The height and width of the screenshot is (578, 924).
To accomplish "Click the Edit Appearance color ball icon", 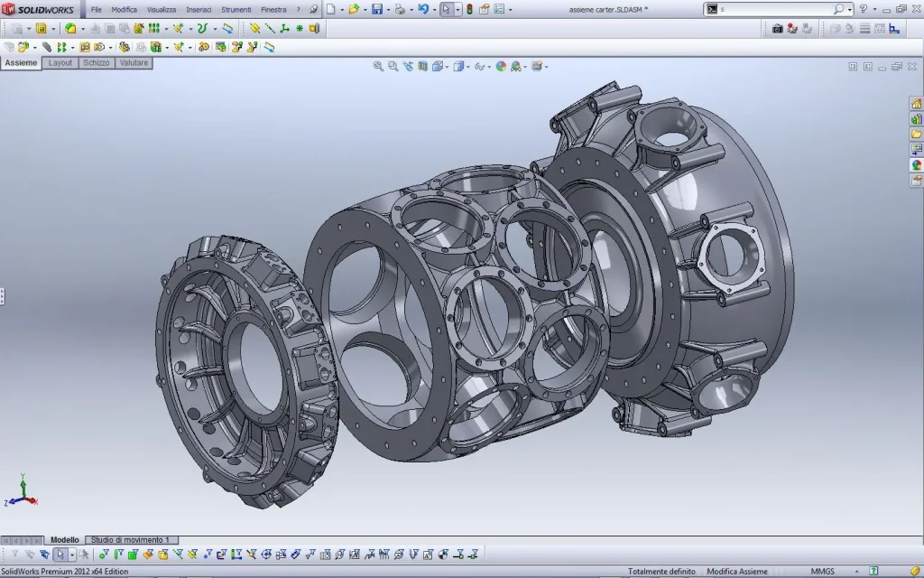I will point(501,67).
